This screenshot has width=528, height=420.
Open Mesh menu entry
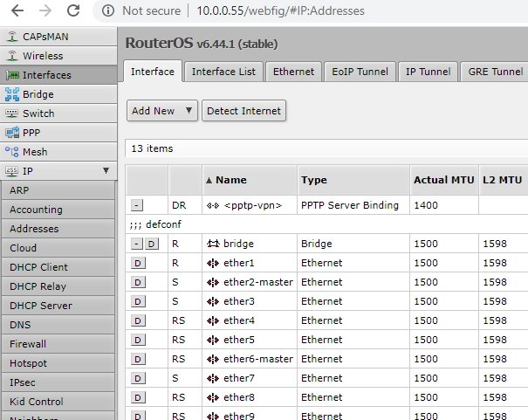coord(58,152)
